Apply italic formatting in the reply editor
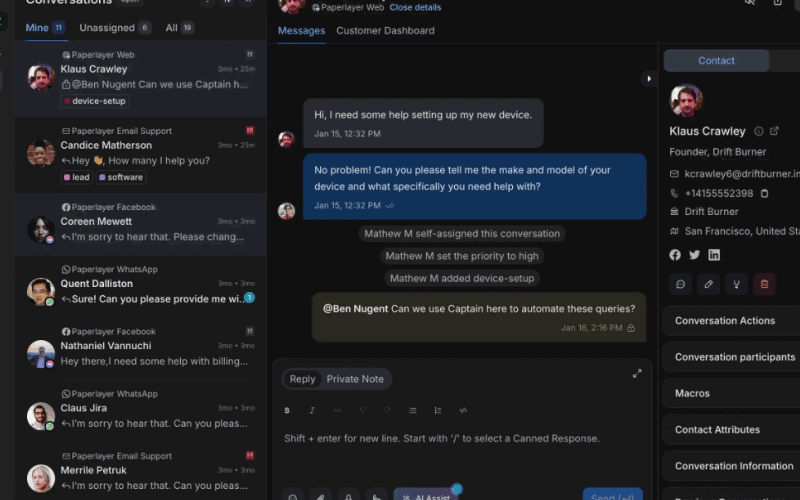Viewport: 800px width, 500px height. [x=312, y=410]
